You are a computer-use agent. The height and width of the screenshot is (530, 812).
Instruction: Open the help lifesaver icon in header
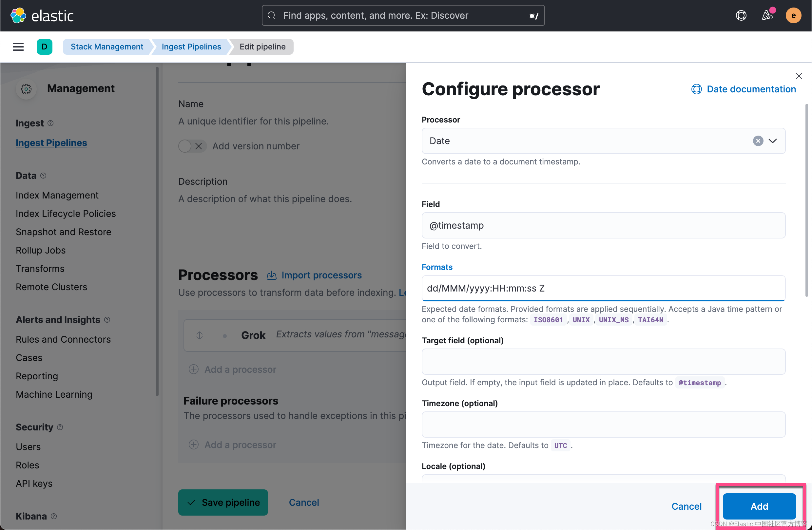tap(741, 15)
